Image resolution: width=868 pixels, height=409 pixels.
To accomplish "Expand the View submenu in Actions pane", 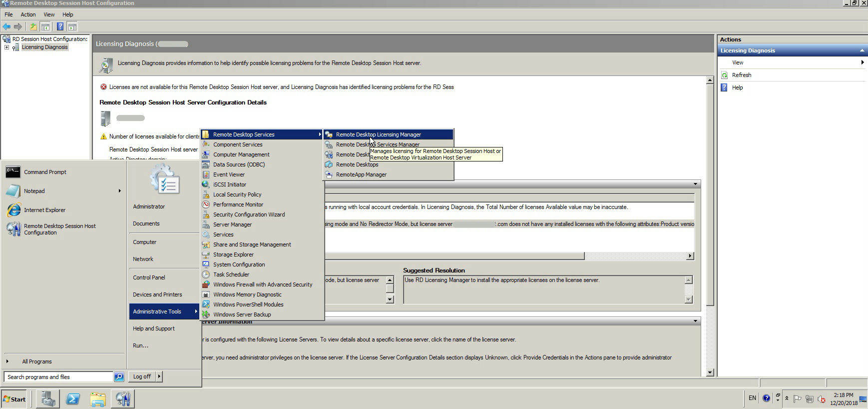I will [x=862, y=62].
